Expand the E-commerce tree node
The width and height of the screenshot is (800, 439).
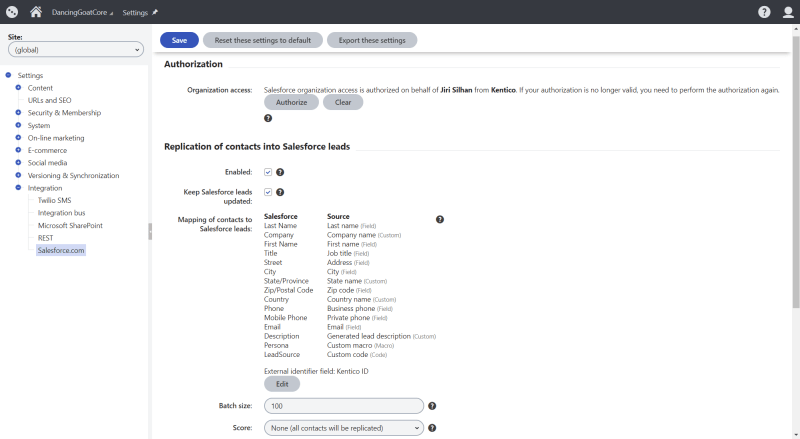pos(18,150)
